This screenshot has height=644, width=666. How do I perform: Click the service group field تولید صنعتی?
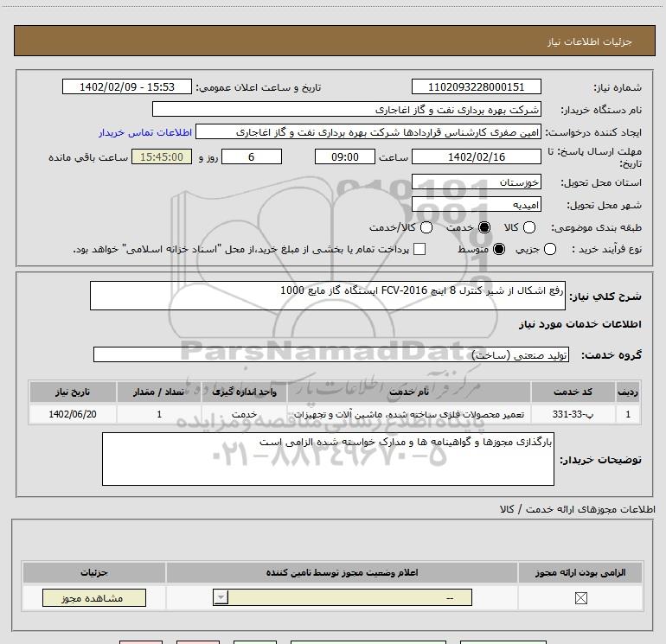point(331,354)
